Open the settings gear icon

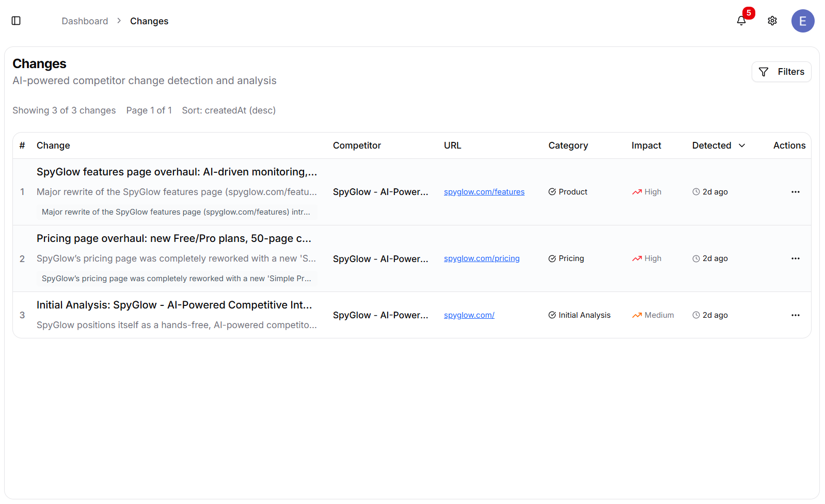point(772,21)
